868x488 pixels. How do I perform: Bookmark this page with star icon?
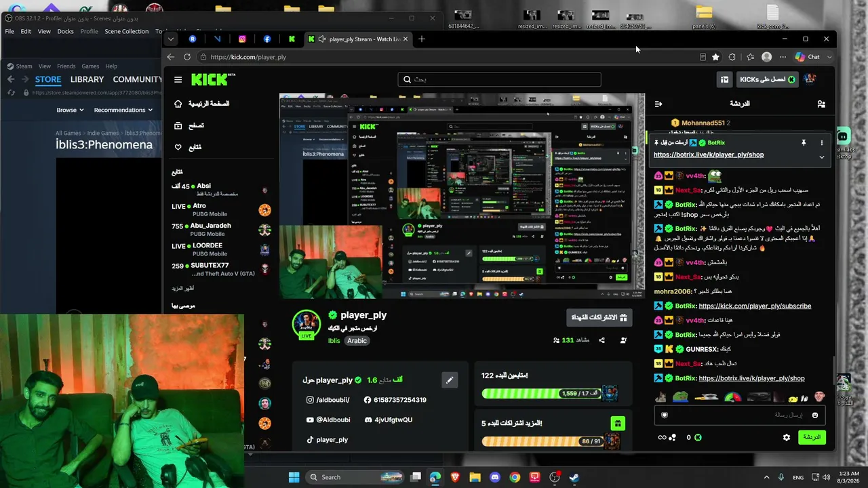pos(715,57)
